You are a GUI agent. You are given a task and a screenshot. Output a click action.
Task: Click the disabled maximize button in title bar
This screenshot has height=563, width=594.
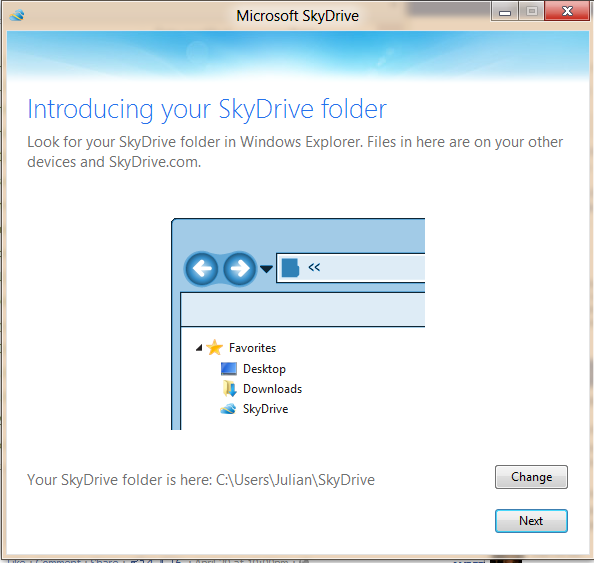pos(531,11)
